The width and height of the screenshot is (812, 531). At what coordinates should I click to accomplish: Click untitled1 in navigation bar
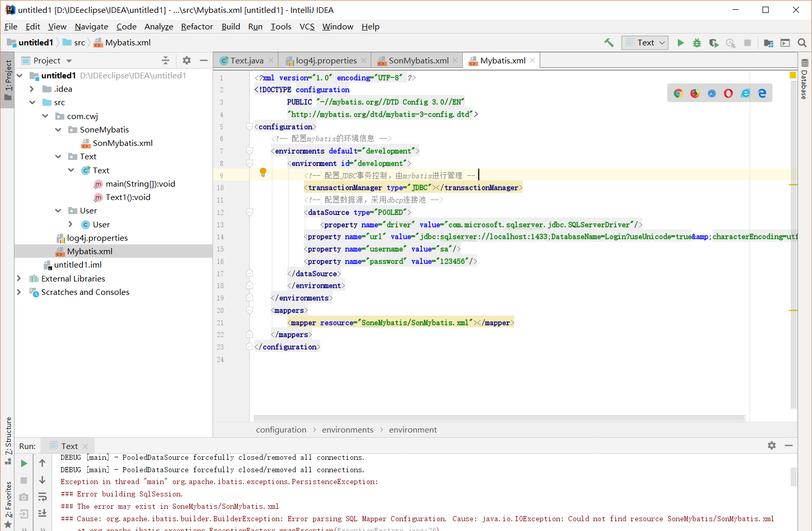click(30, 43)
